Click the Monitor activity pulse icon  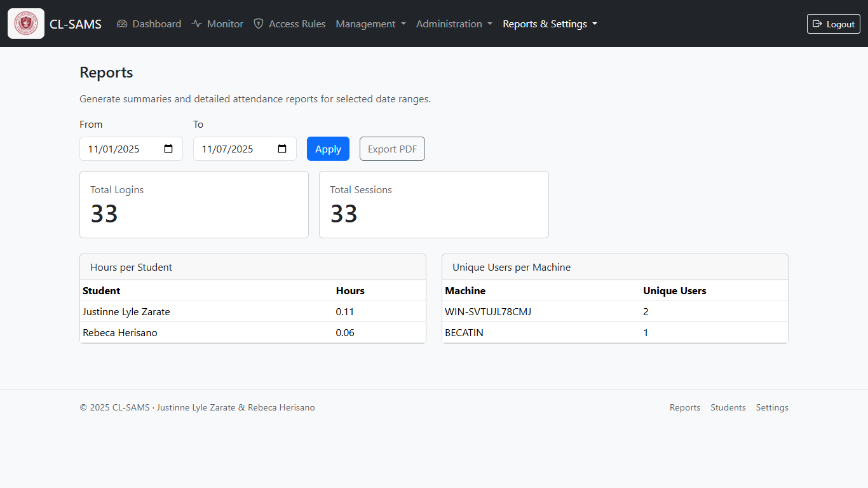click(x=197, y=24)
